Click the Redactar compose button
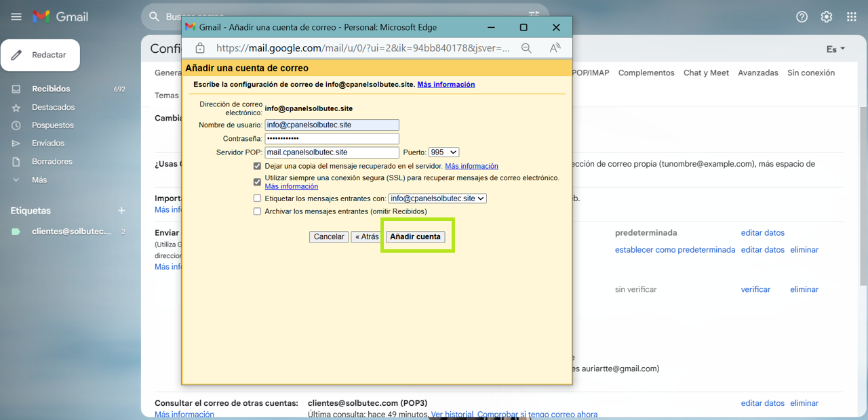The height and width of the screenshot is (420, 868). (x=41, y=55)
